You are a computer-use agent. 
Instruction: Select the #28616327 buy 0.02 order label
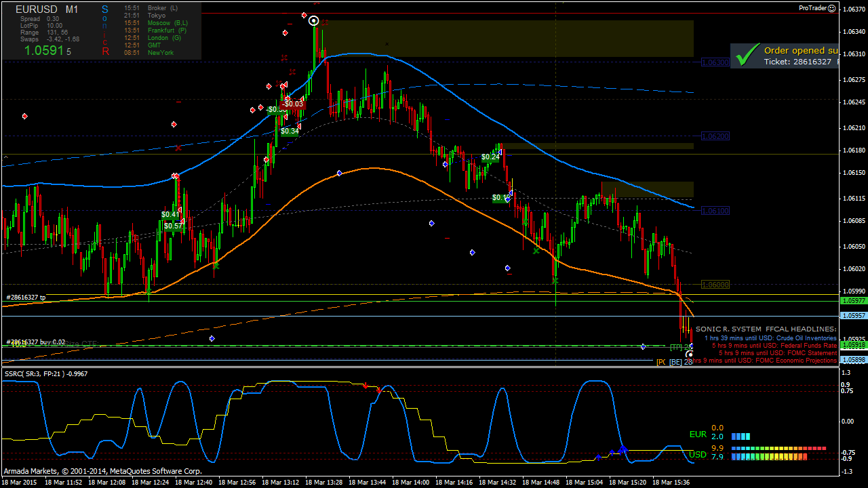click(x=35, y=342)
